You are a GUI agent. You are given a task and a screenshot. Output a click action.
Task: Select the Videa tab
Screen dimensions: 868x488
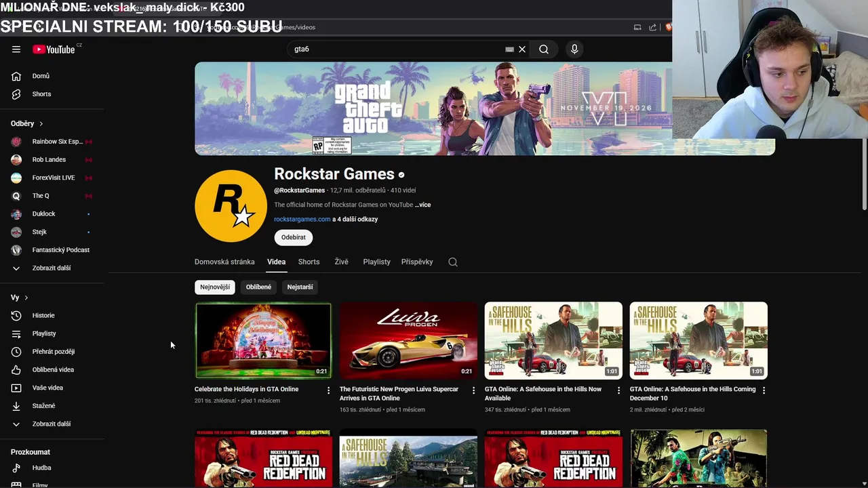click(x=276, y=262)
